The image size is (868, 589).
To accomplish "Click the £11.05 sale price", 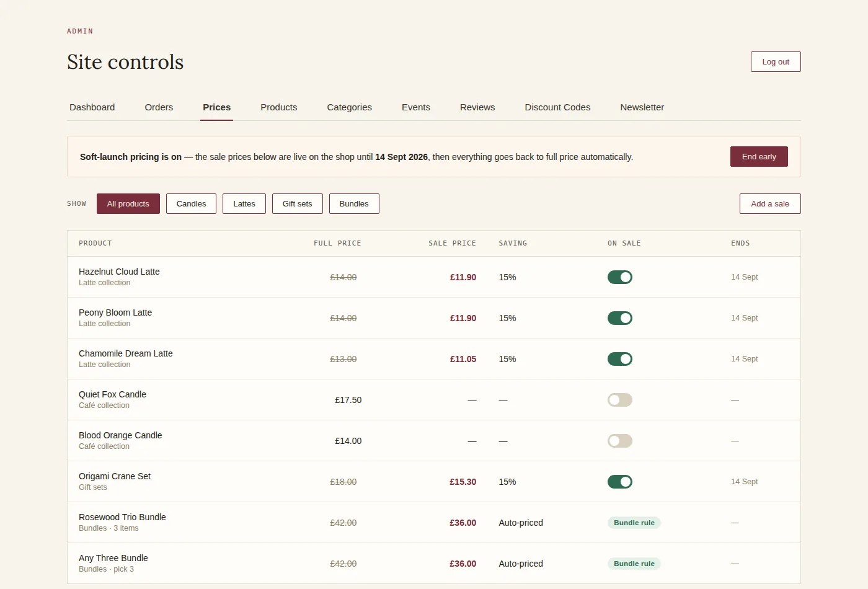I will [463, 359].
